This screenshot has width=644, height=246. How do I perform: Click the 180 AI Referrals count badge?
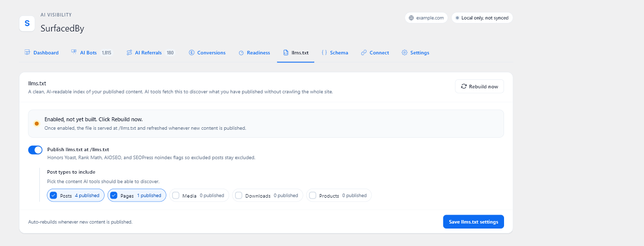coord(170,52)
